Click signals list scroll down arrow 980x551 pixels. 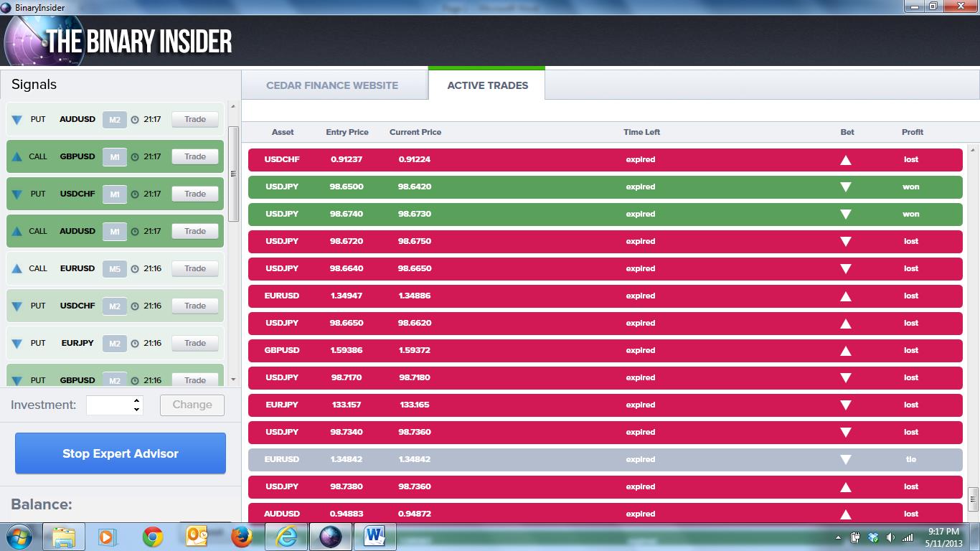233,380
